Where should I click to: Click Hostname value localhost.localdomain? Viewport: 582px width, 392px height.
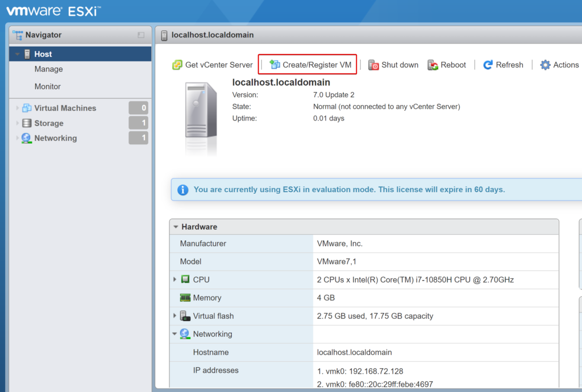coord(354,352)
